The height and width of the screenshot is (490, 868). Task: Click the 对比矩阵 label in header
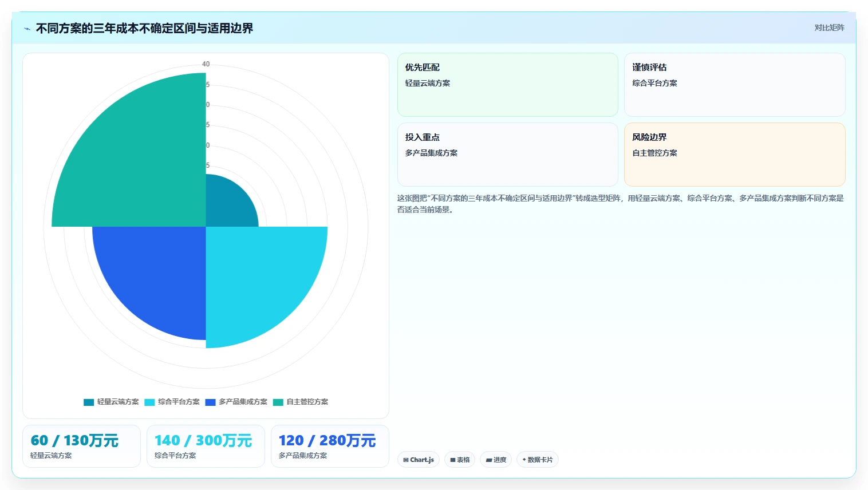(829, 27)
